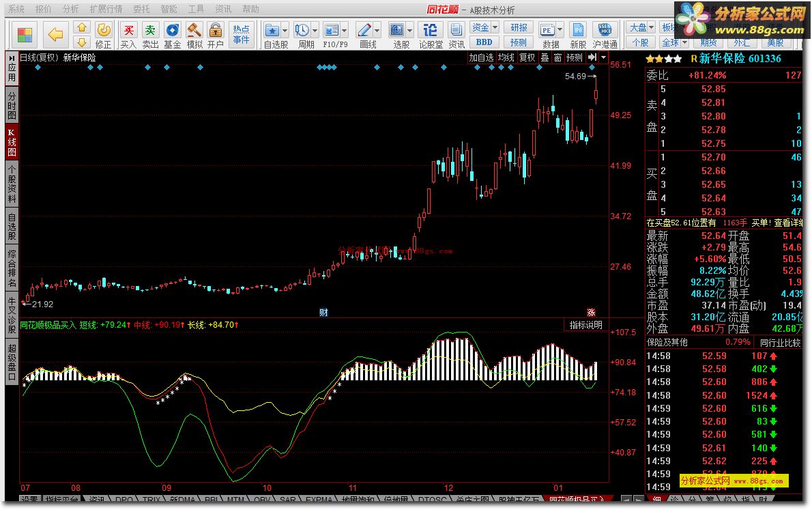Screen dimensions: 812x510
Task: Click the four-color home grid icon
Action: (x=25, y=35)
